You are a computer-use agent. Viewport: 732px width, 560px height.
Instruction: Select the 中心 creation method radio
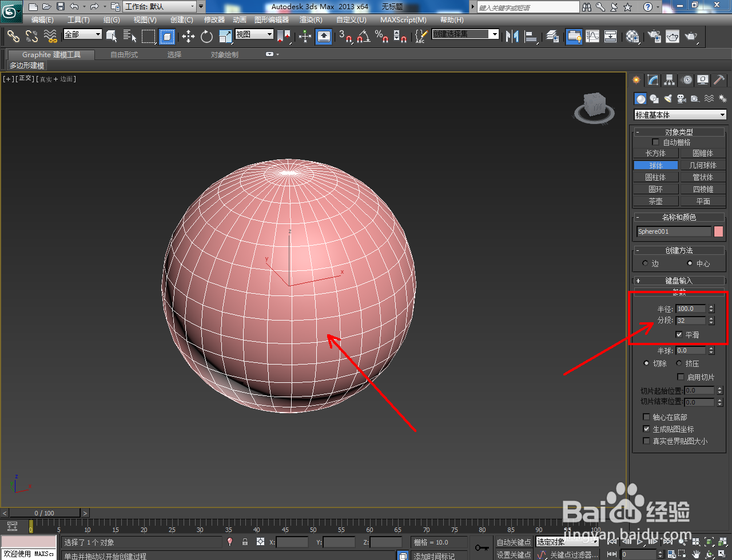pos(690,263)
